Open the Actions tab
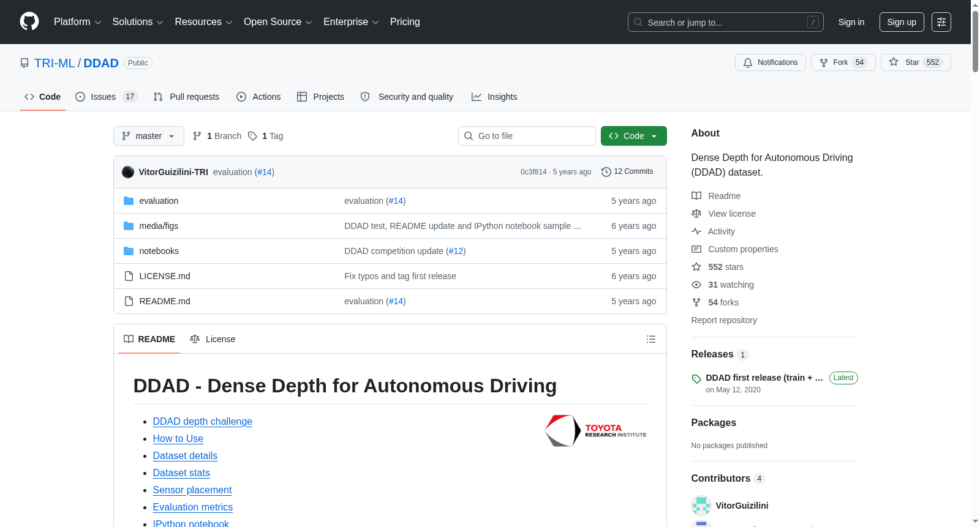 click(x=258, y=97)
